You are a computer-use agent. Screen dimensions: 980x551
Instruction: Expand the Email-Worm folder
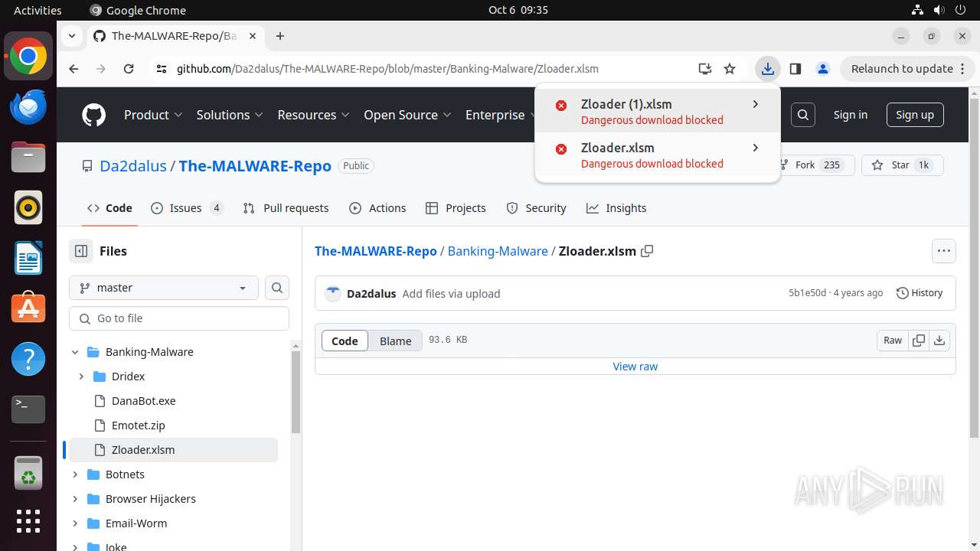point(75,523)
